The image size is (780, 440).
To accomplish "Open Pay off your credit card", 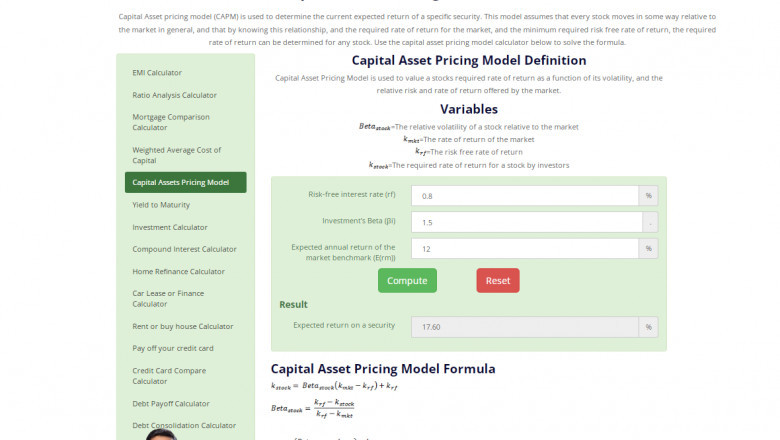I will pyautogui.click(x=172, y=348).
